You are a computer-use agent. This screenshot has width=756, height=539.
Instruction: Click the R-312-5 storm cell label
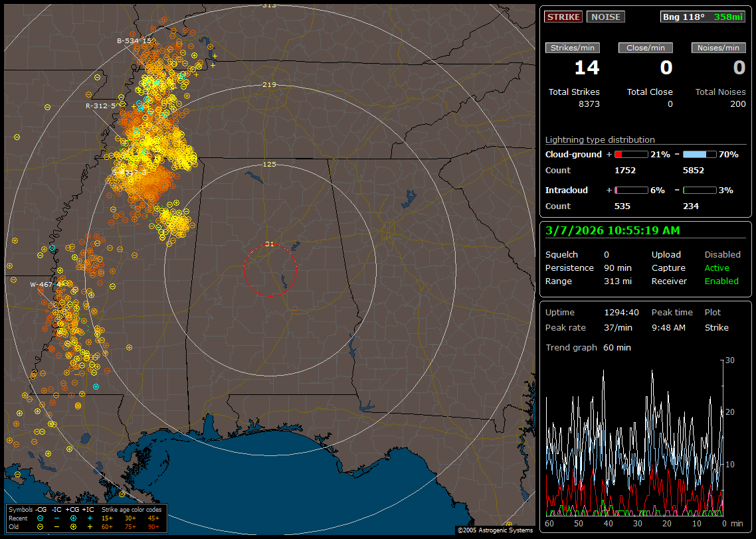point(100,106)
